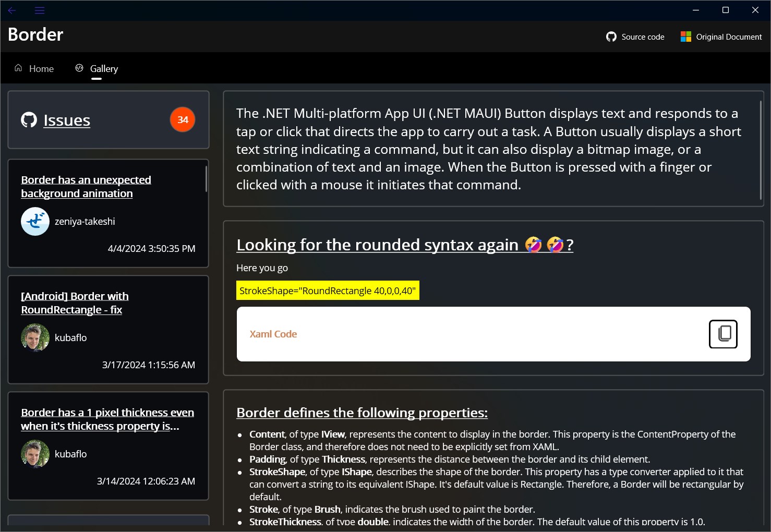Click the .NET MAUI Button description paragraph
This screenshot has height=532, width=771.
tap(489, 149)
